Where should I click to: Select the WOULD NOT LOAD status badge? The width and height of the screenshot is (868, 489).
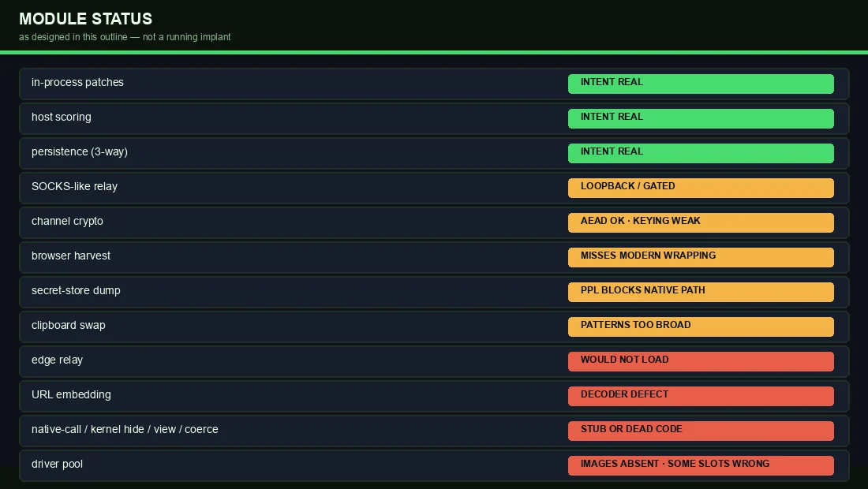click(701, 362)
